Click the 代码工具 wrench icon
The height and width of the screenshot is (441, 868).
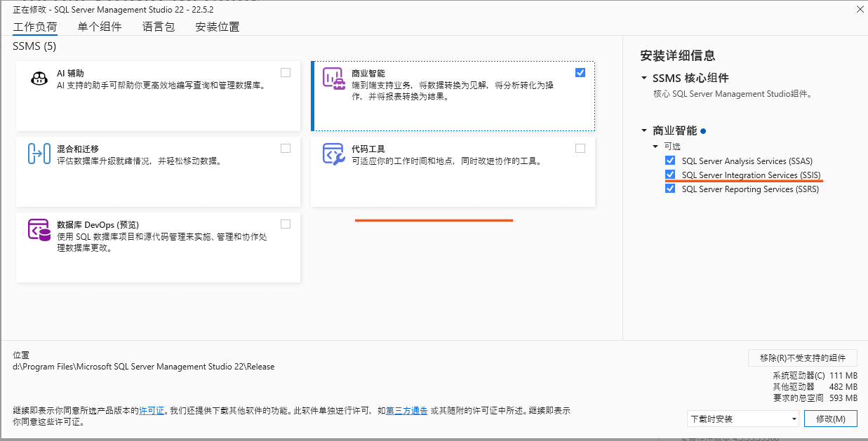333,154
